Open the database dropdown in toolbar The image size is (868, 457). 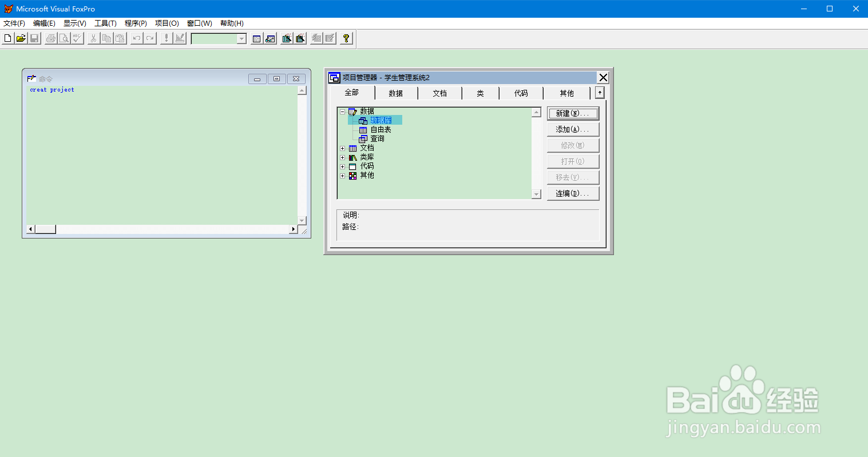[x=241, y=39]
